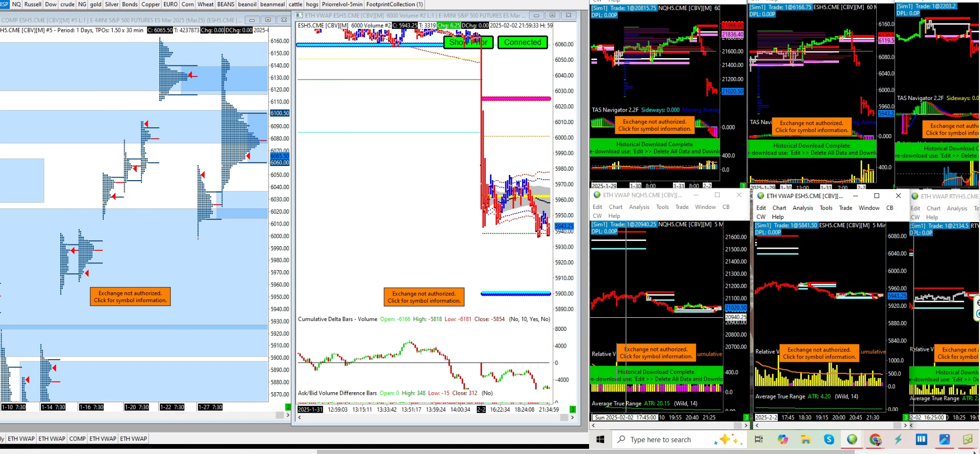Open the lightning bolt taskbar app
Viewport: 980px width, 454px height.
(x=898, y=439)
